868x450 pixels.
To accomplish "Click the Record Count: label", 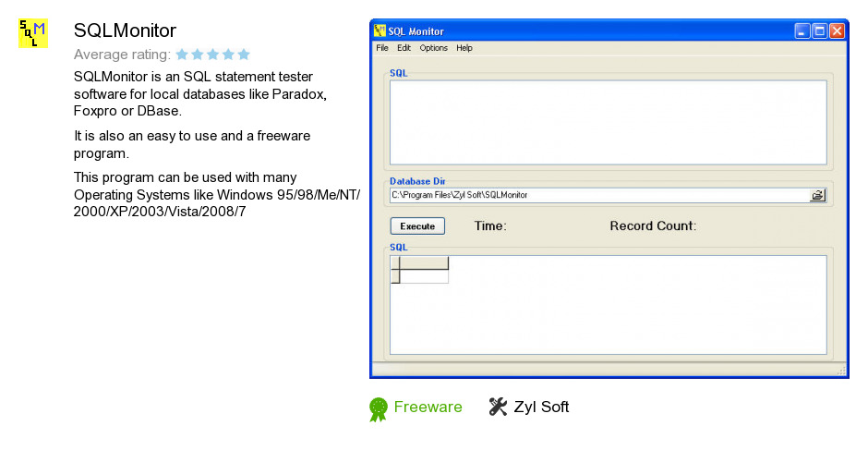I will tap(653, 226).
